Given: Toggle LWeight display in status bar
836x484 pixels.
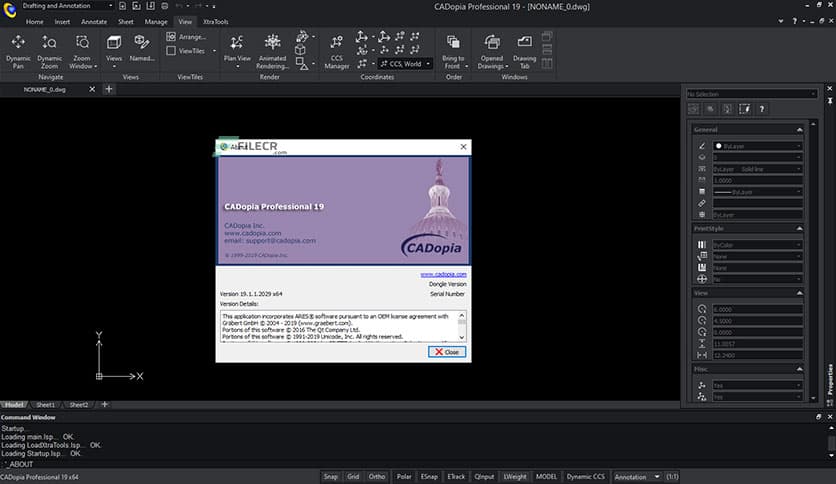Looking at the screenshot, I should click(x=515, y=477).
